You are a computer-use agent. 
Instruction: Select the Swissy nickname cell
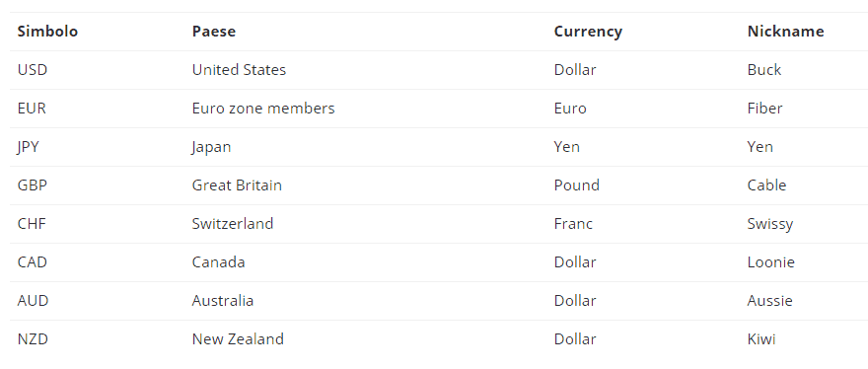point(770,224)
